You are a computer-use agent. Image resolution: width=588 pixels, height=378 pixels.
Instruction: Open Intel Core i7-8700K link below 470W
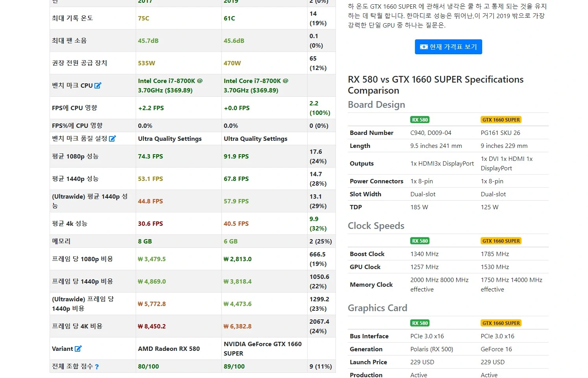click(256, 85)
